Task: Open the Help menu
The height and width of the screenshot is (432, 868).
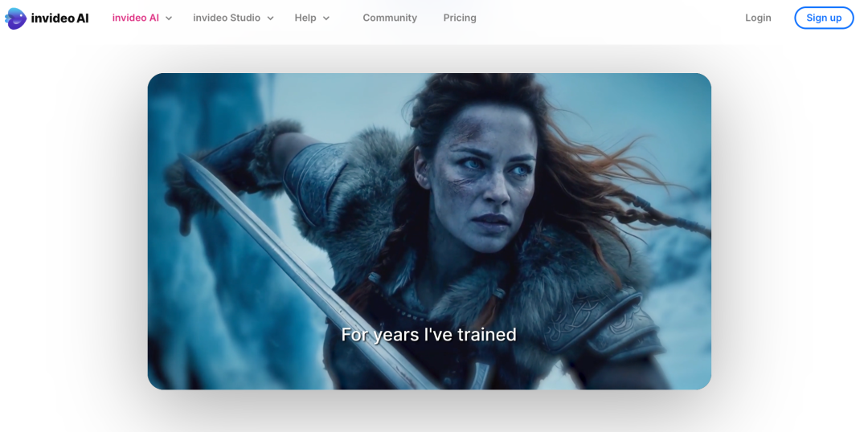Action: point(305,18)
